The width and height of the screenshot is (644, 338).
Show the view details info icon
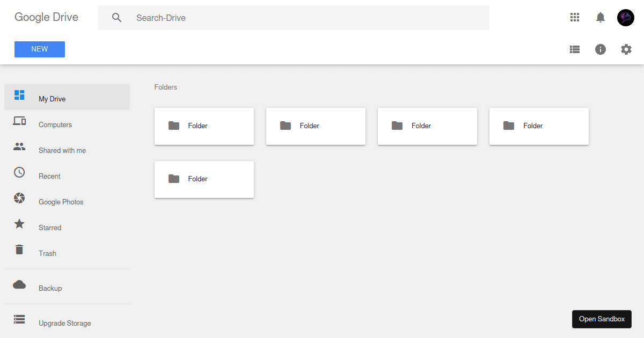601,49
